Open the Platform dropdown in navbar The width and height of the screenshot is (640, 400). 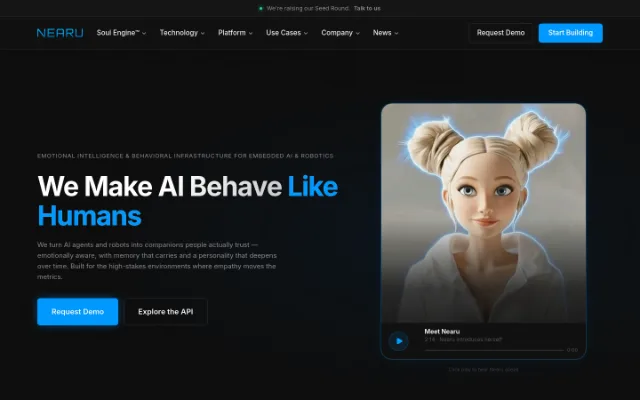[x=235, y=33]
